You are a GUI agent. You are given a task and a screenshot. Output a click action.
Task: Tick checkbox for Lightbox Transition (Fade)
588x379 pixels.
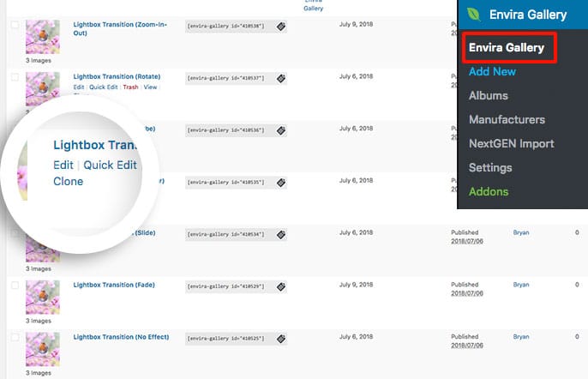[x=15, y=286]
